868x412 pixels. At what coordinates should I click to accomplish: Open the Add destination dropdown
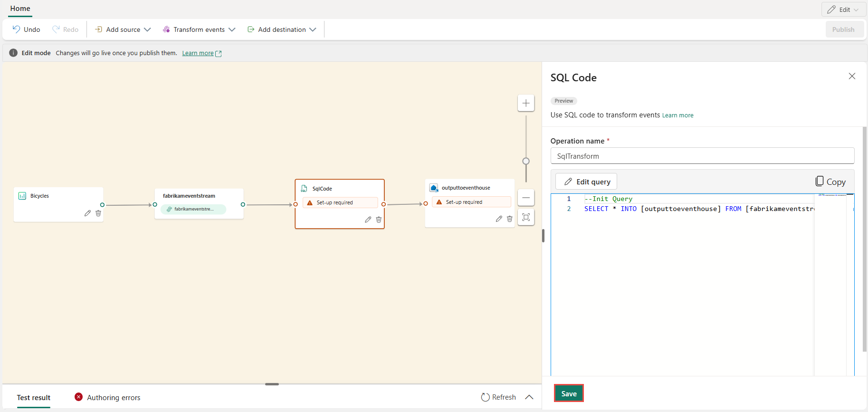tap(282, 29)
